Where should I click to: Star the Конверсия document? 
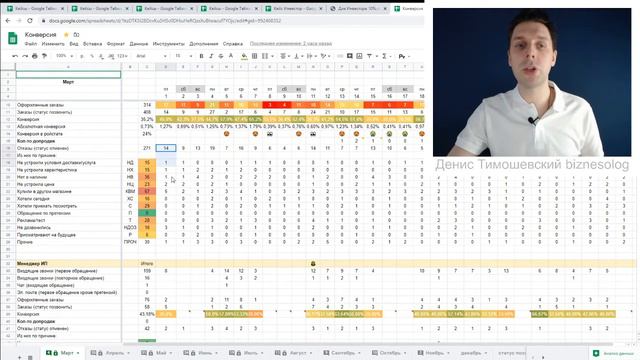pos(66,35)
